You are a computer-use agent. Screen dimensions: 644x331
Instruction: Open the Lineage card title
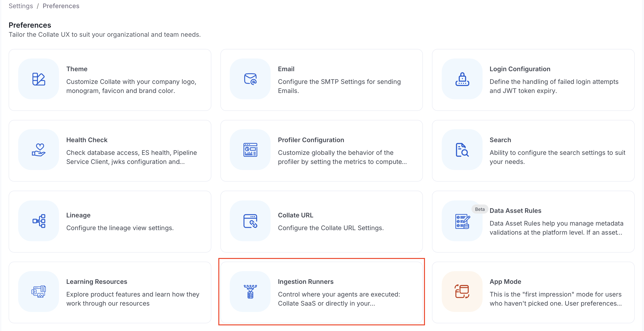click(x=78, y=215)
